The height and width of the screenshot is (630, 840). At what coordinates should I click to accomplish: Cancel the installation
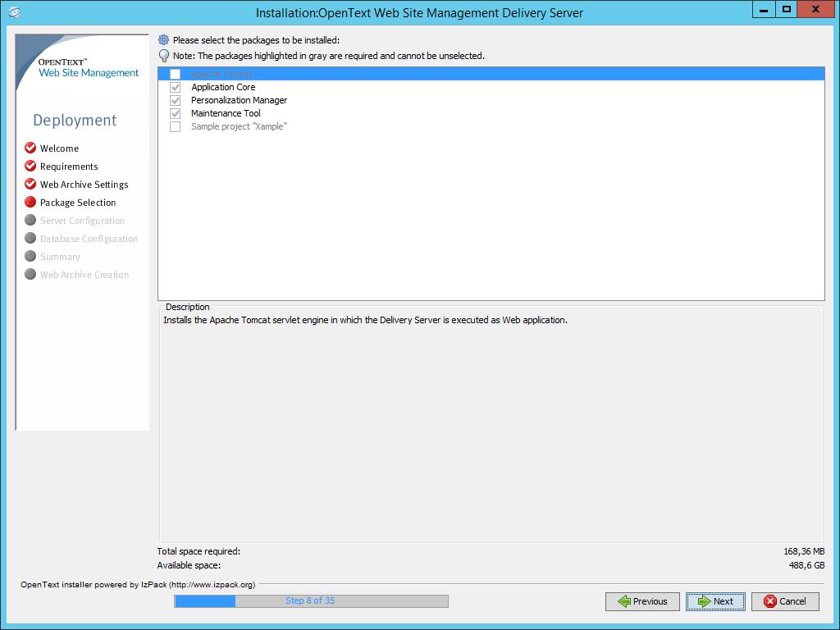(785, 601)
